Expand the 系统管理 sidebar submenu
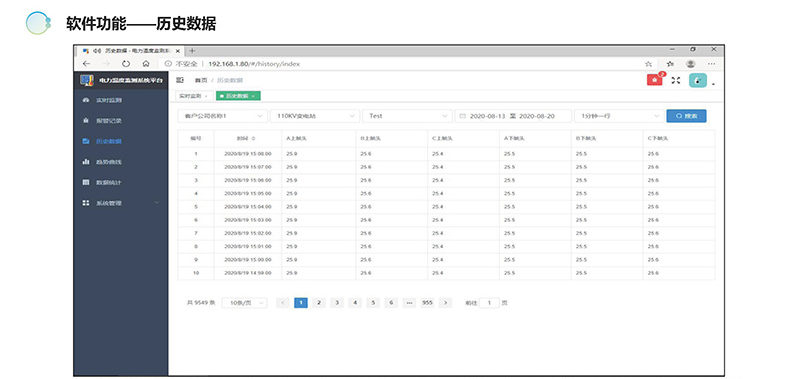Image resolution: width=799 pixels, height=379 pixels. coord(121,203)
